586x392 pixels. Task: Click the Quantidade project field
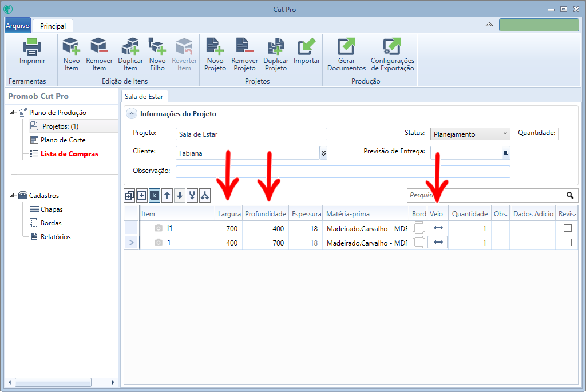(567, 134)
